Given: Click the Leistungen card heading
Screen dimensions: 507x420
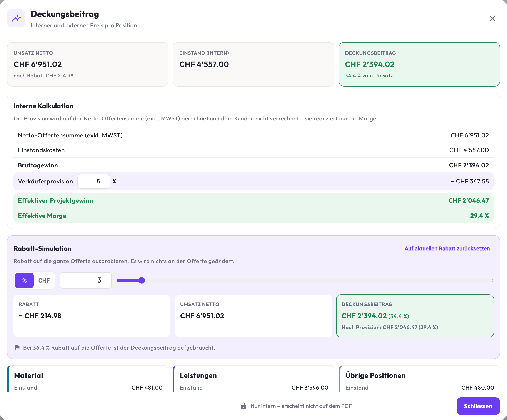Looking at the screenshot, I should pyautogui.click(x=198, y=375).
